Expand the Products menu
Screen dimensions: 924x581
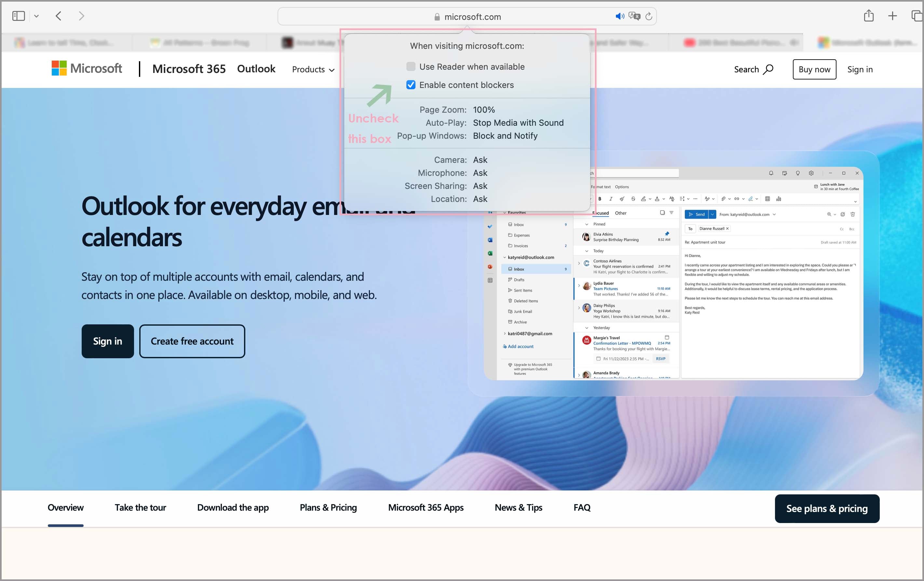[313, 69]
